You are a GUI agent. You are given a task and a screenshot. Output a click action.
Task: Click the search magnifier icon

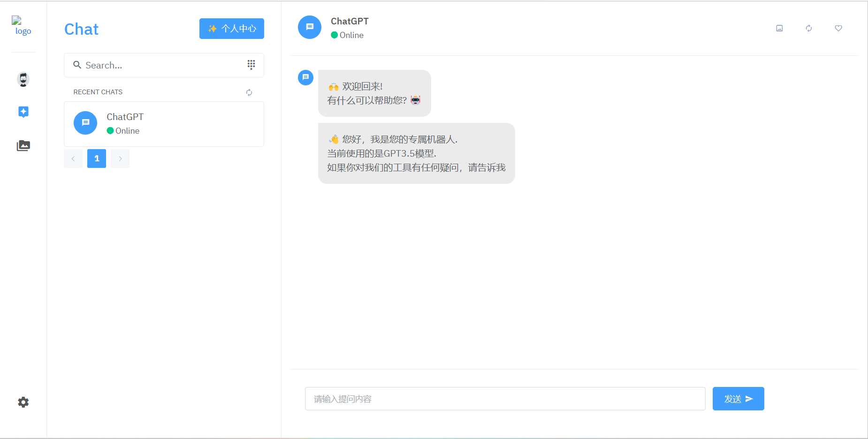[77, 65]
